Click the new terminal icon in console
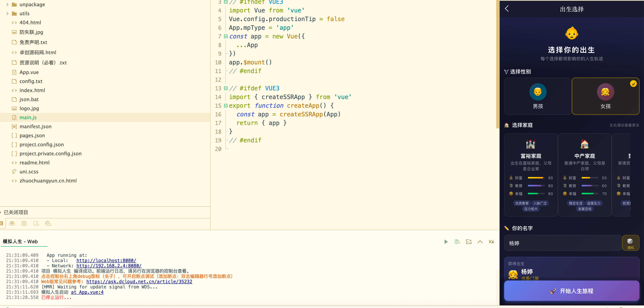The image size is (644, 308). click(x=469, y=242)
